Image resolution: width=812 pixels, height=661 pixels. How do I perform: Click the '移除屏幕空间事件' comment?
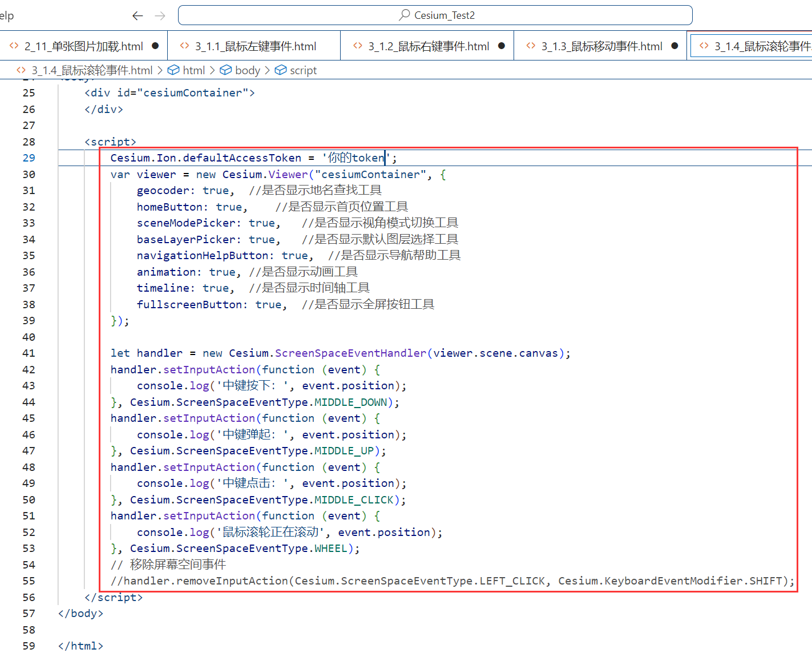tap(168, 565)
